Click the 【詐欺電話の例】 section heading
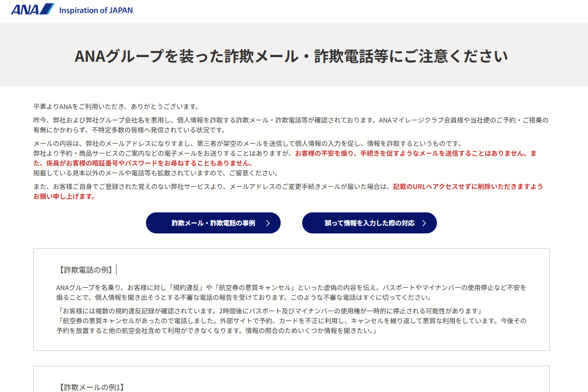 tap(85, 269)
